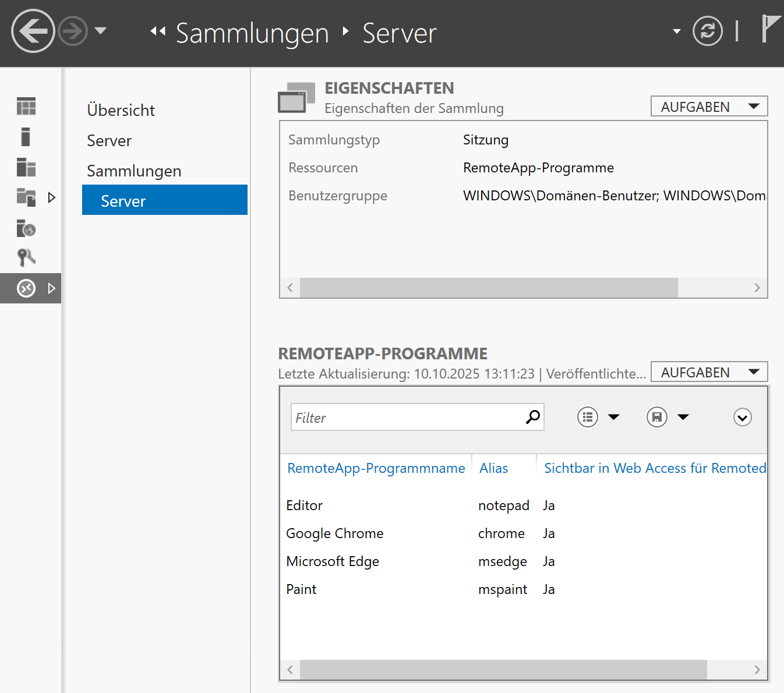Viewport: 784px width, 693px height.
Task: Click the forward navigation arrow button
Action: (73, 31)
